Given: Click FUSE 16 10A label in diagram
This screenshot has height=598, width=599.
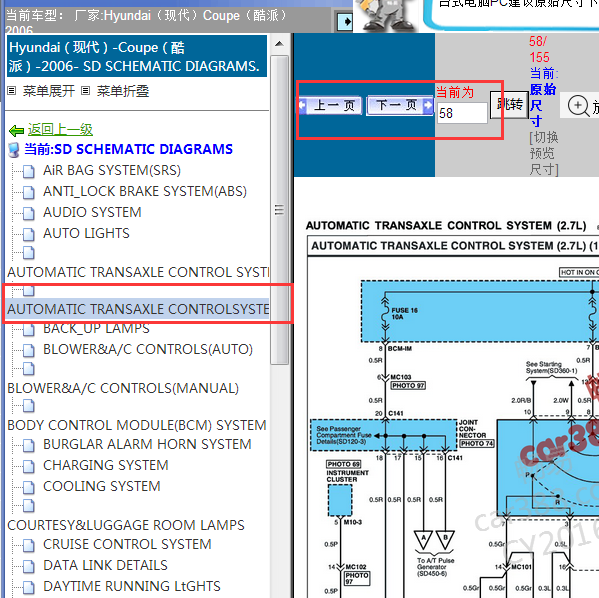Looking at the screenshot, I should [404, 313].
